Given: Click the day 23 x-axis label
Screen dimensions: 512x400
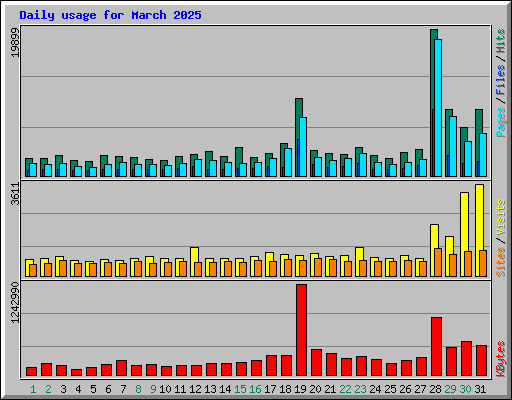Looking at the screenshot, I should 360,389.
